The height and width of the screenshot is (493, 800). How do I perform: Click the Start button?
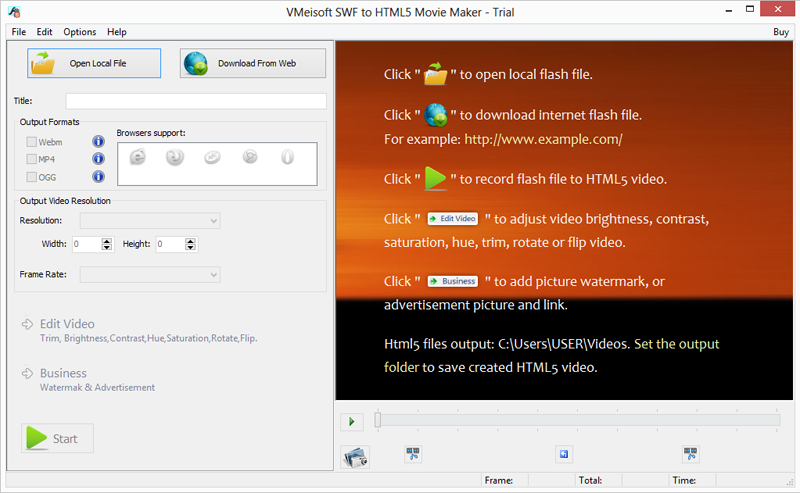(x=57, y=438)
